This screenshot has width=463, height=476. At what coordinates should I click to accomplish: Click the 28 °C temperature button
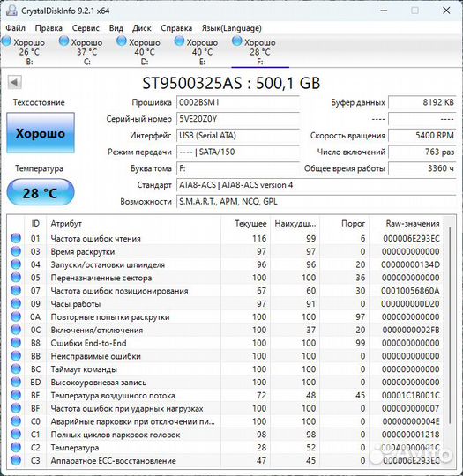tap(41, 192)
